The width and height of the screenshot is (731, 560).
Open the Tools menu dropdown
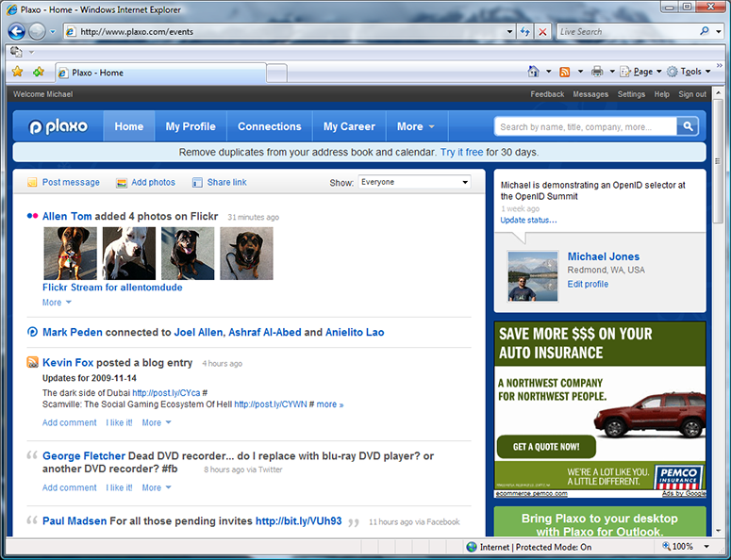(x=689, y=72)
